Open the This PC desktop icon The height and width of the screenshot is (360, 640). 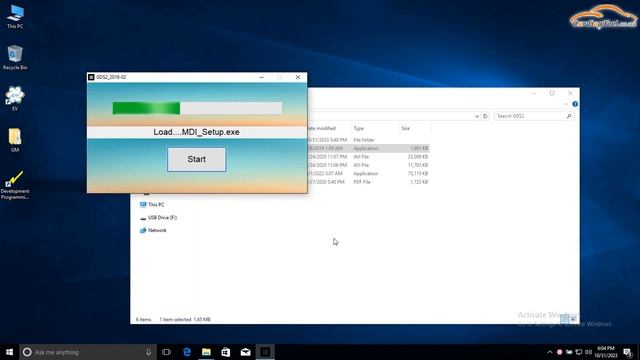coord(15,17)
